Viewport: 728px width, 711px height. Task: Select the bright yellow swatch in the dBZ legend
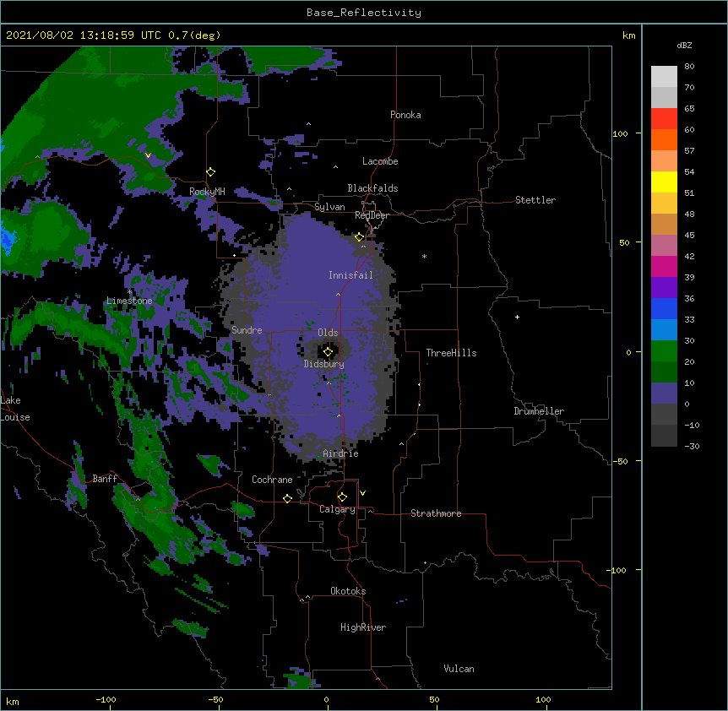pyautogui.click(x=664, y=182)
